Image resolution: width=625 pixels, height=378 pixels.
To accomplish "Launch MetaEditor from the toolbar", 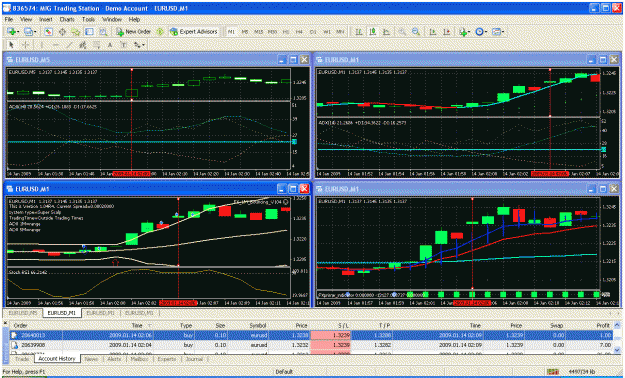I will pyautogui.click(x=160, y=32).
